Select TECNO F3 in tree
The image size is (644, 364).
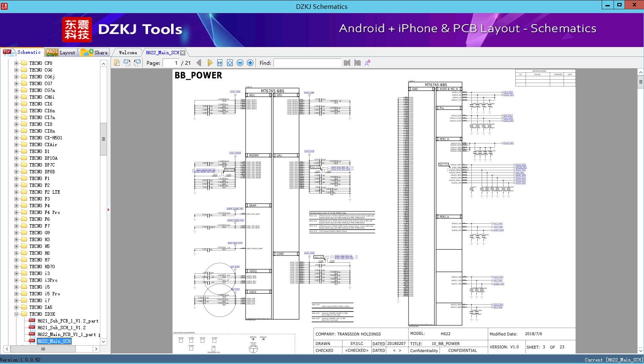pos(39,199)
